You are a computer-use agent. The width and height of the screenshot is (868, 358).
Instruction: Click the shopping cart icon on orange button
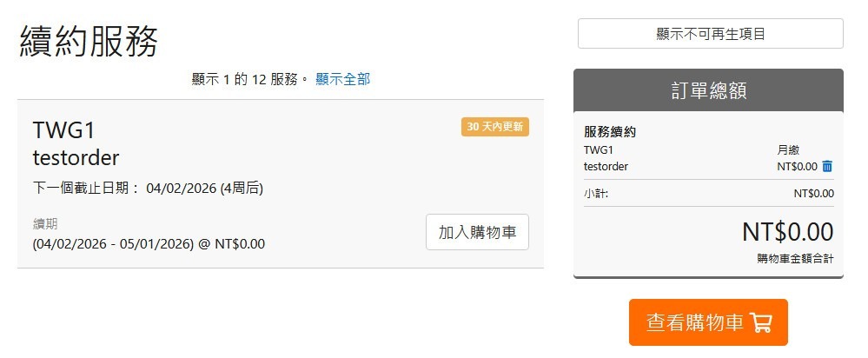(761, 322)
